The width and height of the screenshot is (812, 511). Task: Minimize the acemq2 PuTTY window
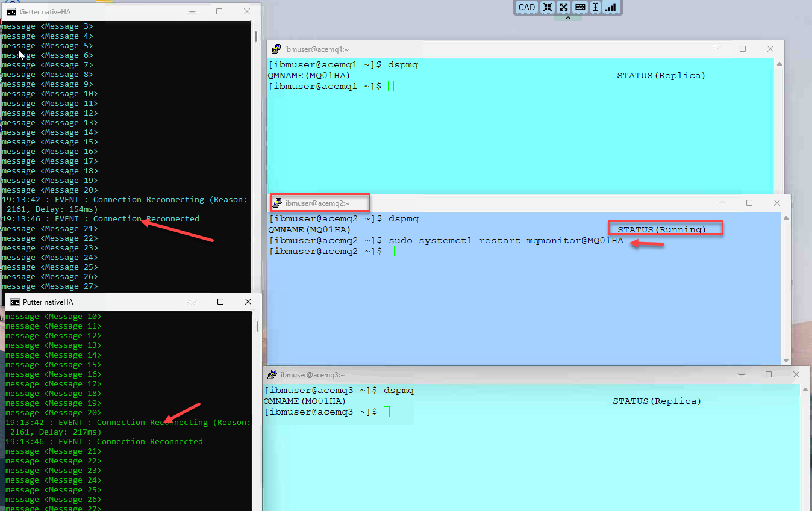(x=722, y=203)
